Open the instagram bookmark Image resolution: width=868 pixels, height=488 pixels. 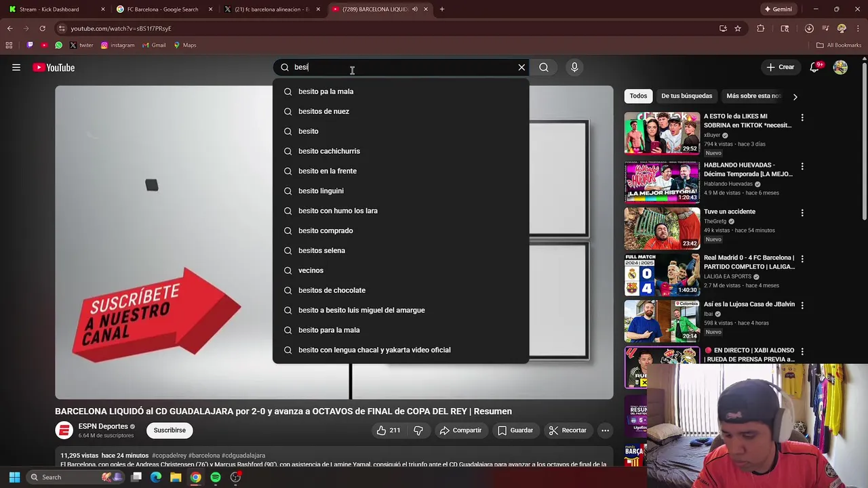pyautogui.click(x=117, y=45)
